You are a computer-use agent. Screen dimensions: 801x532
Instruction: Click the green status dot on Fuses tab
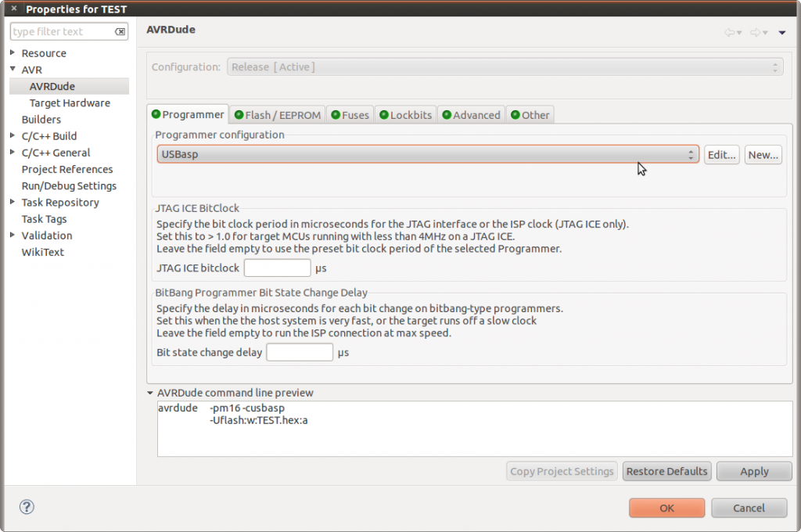[x=334, y=114]
